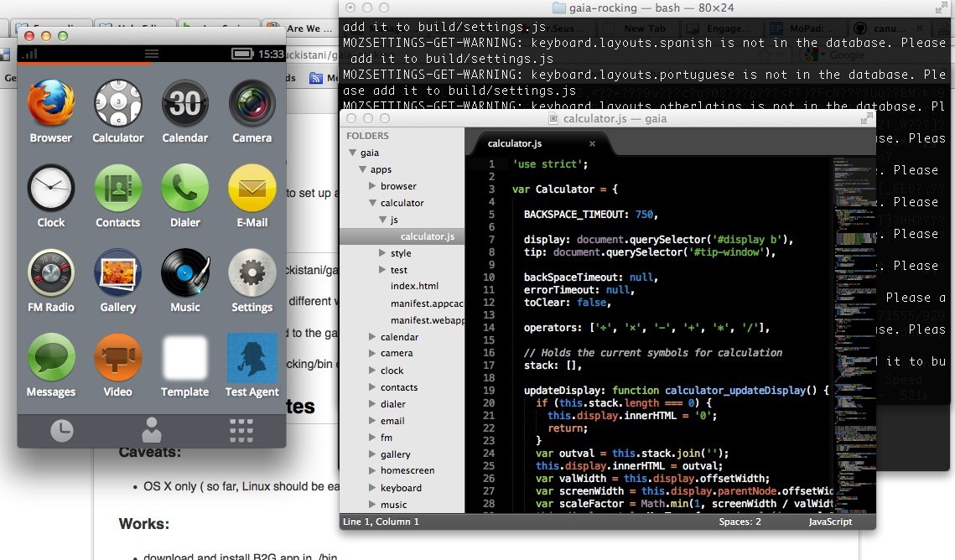Open index.html from the sidebar

(x=414, y=286)
